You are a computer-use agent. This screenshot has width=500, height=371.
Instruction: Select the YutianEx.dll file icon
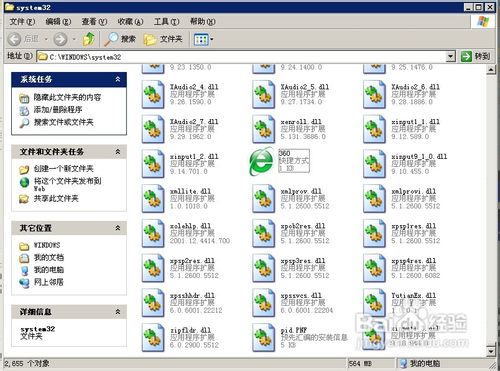pyautogui.click(x=374, y=302)
